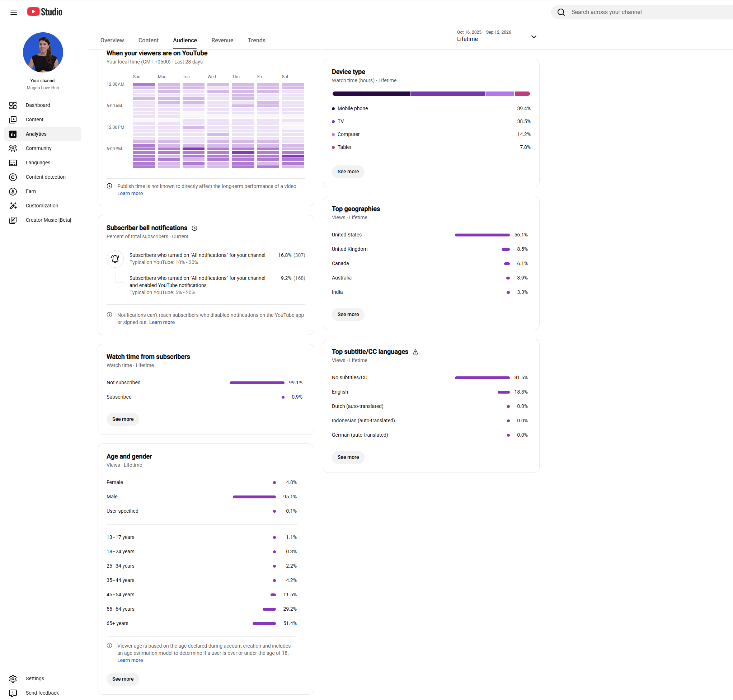Viewport: 733px width, 700px height.
Task: Switch to the Content analytics tab
Action: pos(148,40)
